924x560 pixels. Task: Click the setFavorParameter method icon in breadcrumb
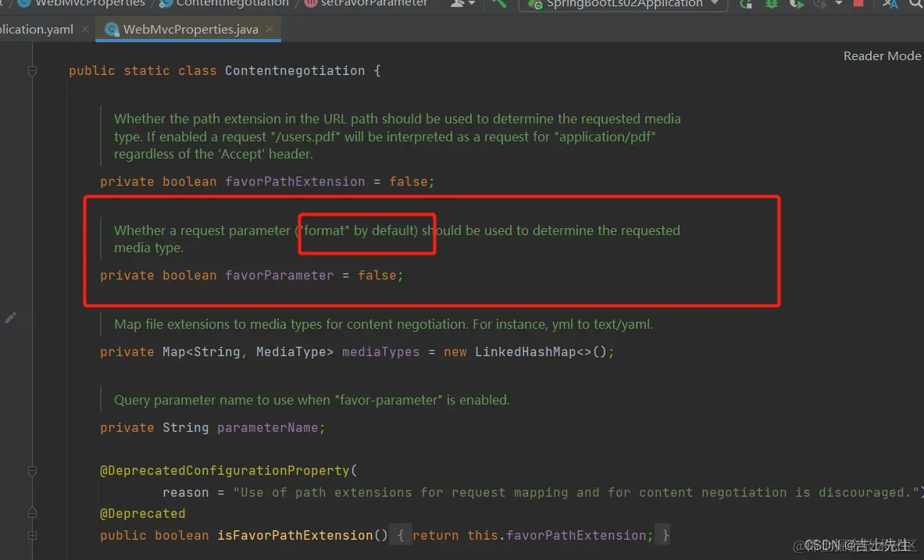[311, 3]
